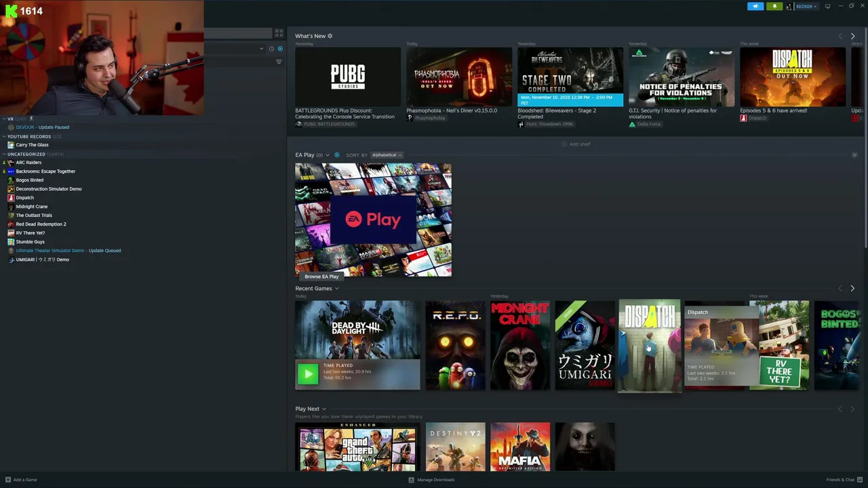The image size is (868, 488).
Task: Open the KEOKER account dropdown
Action: (x=805, y=6)
